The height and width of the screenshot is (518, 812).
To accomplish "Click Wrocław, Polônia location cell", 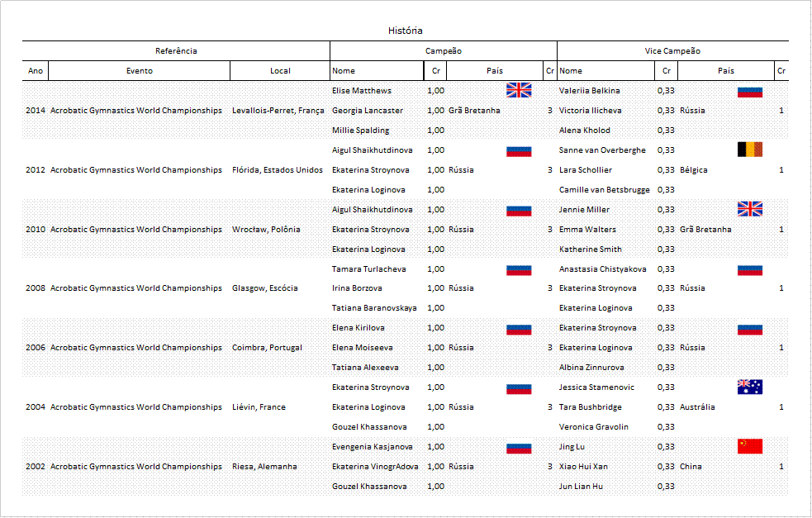I will (x=266, y=230).
